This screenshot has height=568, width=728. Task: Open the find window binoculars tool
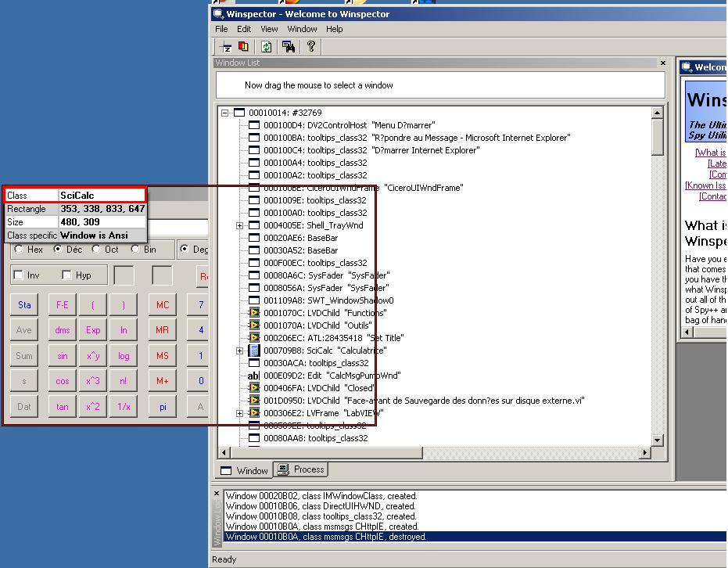point(289,46)
